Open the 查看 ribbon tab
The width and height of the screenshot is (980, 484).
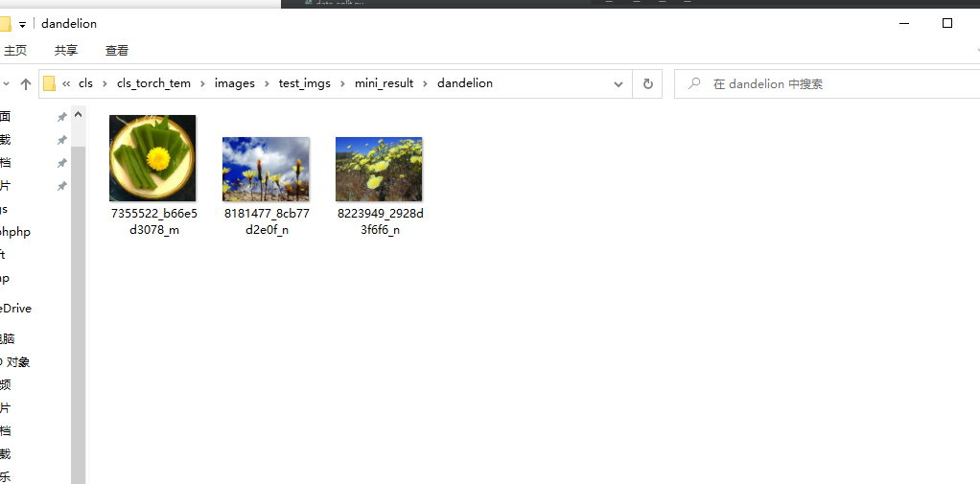(117, 51)
